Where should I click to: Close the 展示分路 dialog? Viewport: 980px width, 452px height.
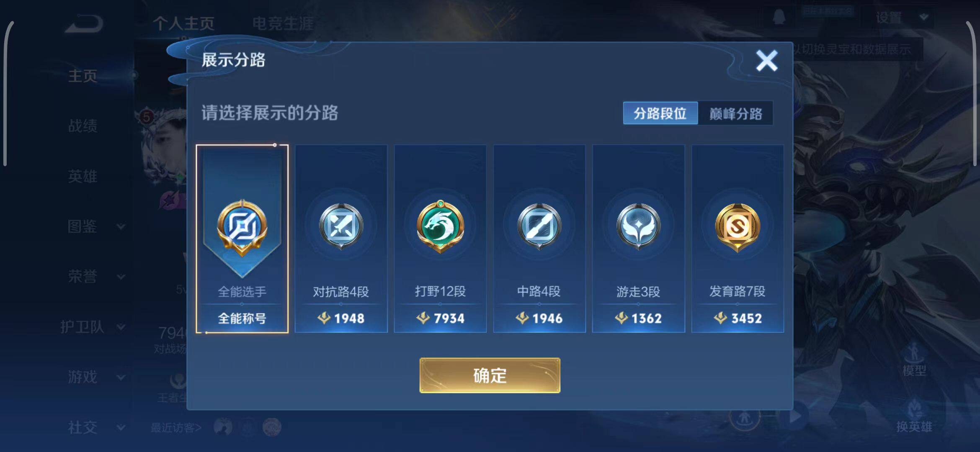tap(766, 61)
